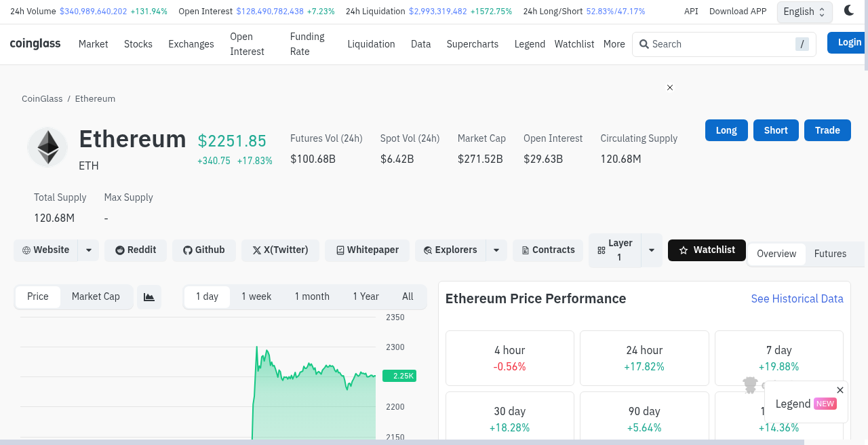
Task: Open the Reddit link button
Action: (x=136, y=250)
